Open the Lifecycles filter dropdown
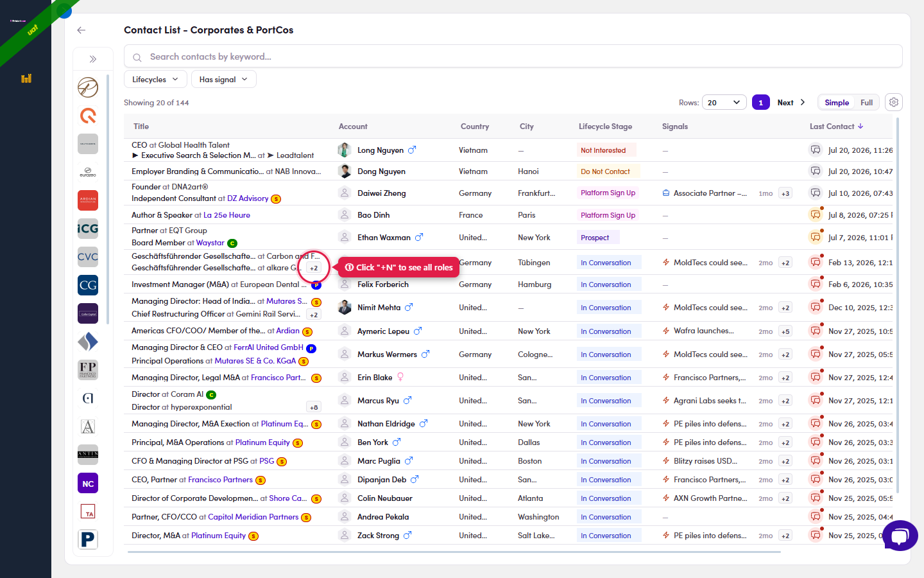 click(x=156, y=80)
